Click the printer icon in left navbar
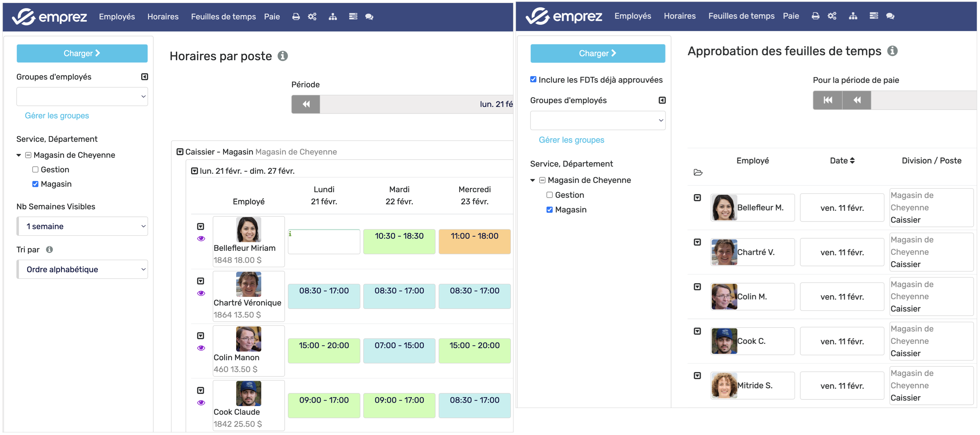 coord(296,17)
